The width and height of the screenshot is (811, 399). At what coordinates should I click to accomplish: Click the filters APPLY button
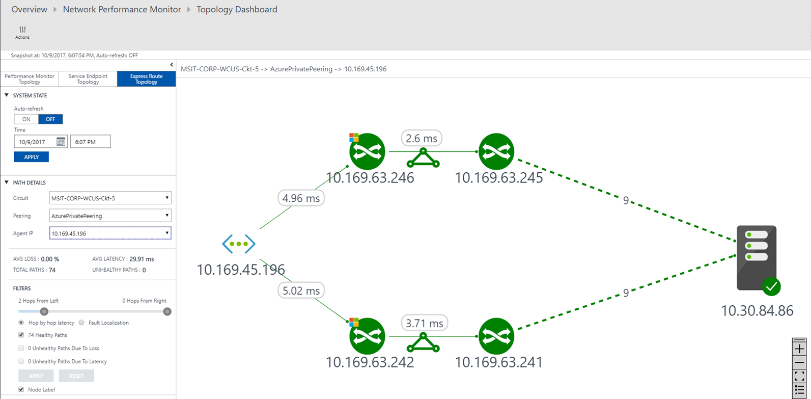36,376
